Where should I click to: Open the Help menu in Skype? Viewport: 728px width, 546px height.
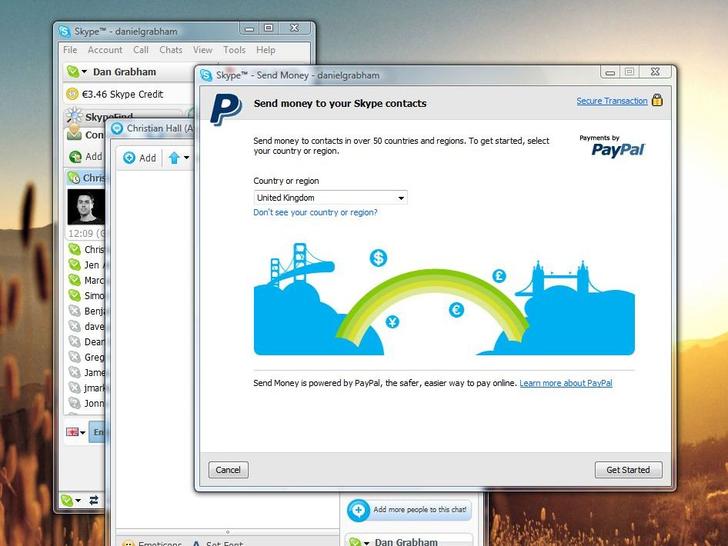266,50
